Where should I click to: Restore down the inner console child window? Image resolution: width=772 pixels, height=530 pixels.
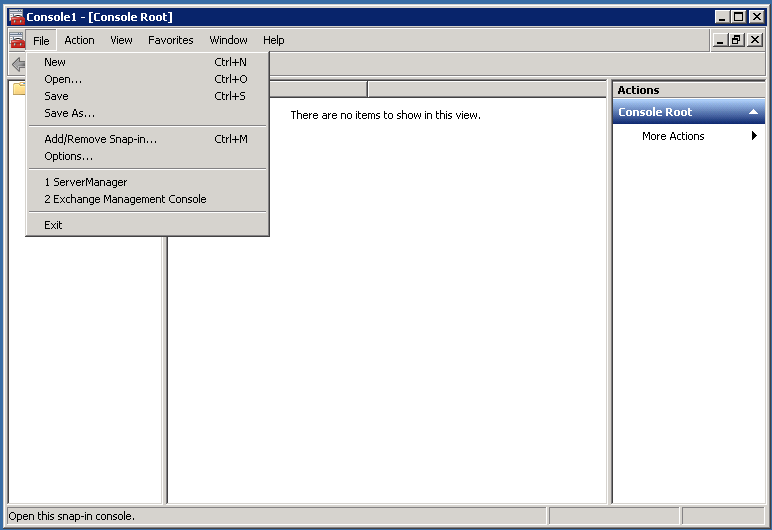[x=737, y=40]
